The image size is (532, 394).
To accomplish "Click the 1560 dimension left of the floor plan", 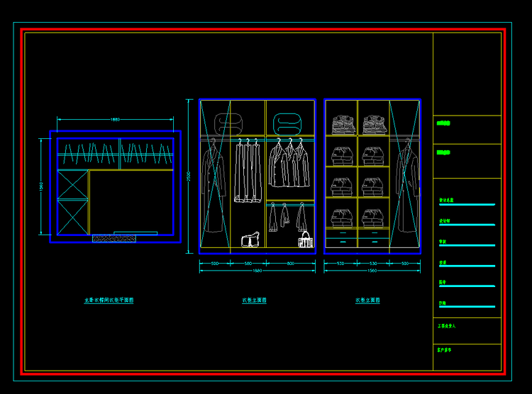I will (x=41, y=186).
